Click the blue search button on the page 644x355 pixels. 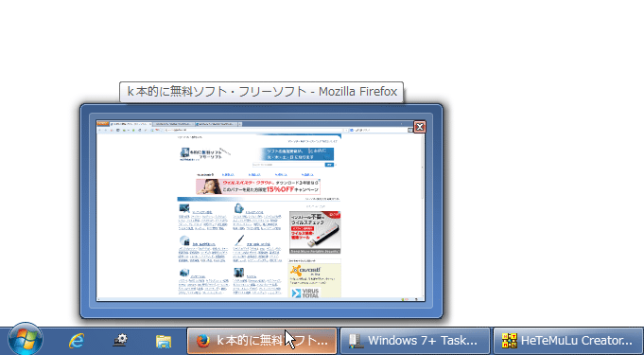(329, 165)
